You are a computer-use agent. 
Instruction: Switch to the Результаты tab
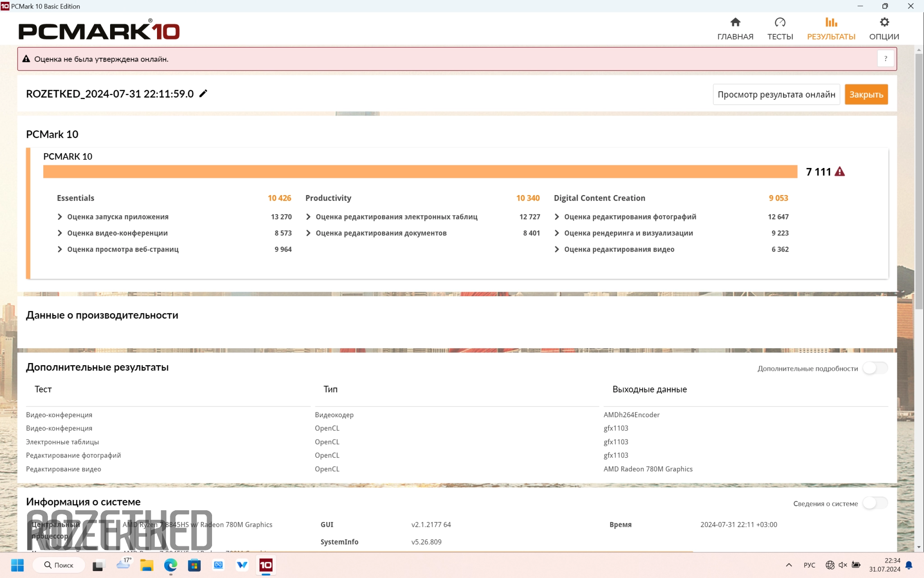[x=831, y=29]
